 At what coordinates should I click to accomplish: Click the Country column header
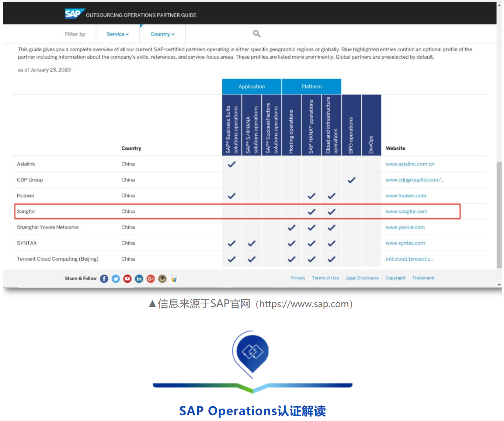pos(131,149)
